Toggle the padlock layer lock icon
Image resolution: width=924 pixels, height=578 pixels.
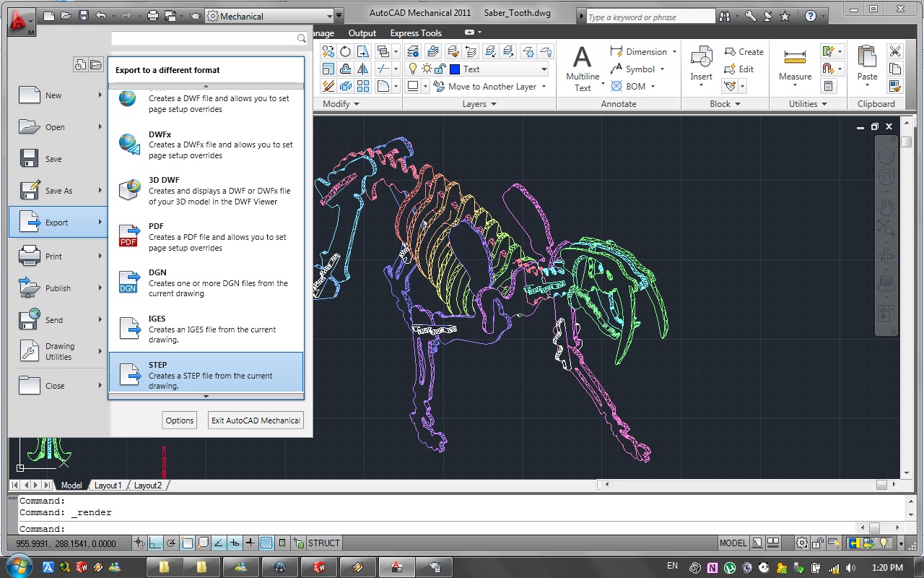440,69
